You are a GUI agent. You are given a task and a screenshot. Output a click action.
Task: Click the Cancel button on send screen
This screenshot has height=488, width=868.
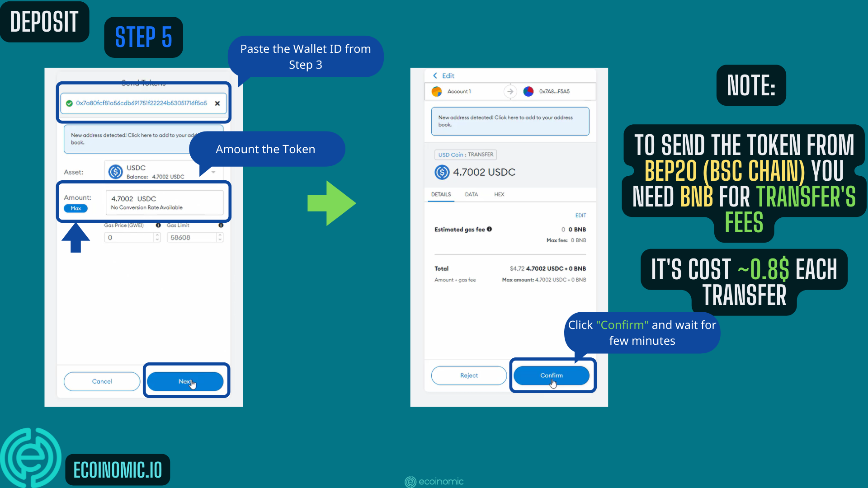[x=101, y=381]
